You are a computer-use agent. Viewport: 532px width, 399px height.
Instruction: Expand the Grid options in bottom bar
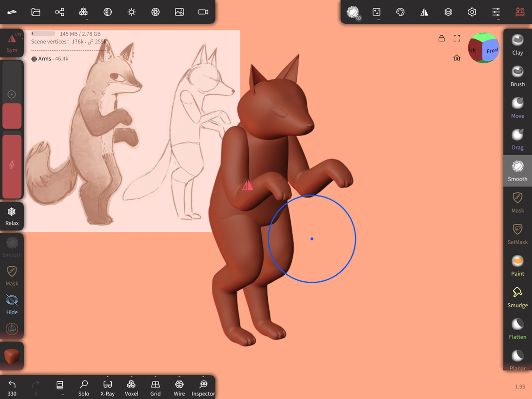155,387
